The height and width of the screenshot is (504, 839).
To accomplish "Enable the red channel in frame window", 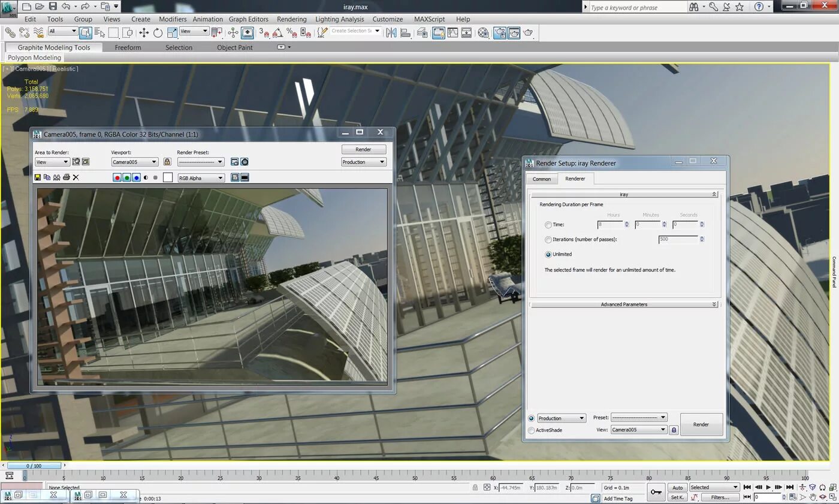I will click(x=117, y=178).
